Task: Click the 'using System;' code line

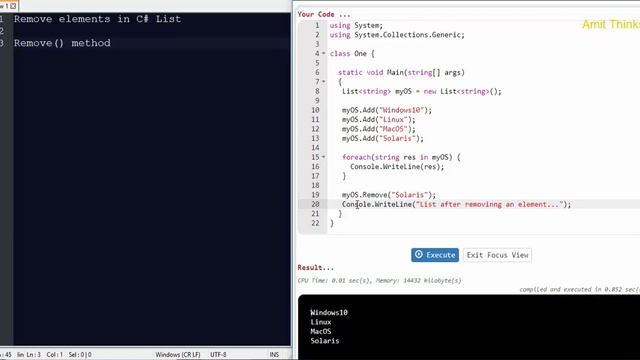Action: pyautogui.click(x=356, y=25)
